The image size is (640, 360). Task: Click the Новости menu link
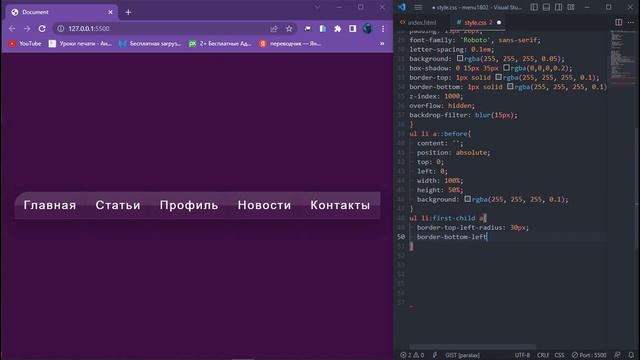264,205
